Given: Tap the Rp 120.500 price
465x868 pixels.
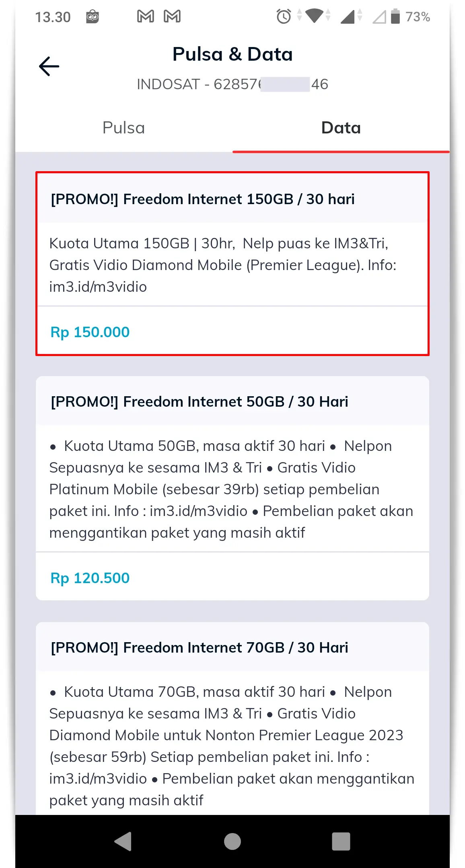Looking at the screenshot, I should tap(90, 578).
